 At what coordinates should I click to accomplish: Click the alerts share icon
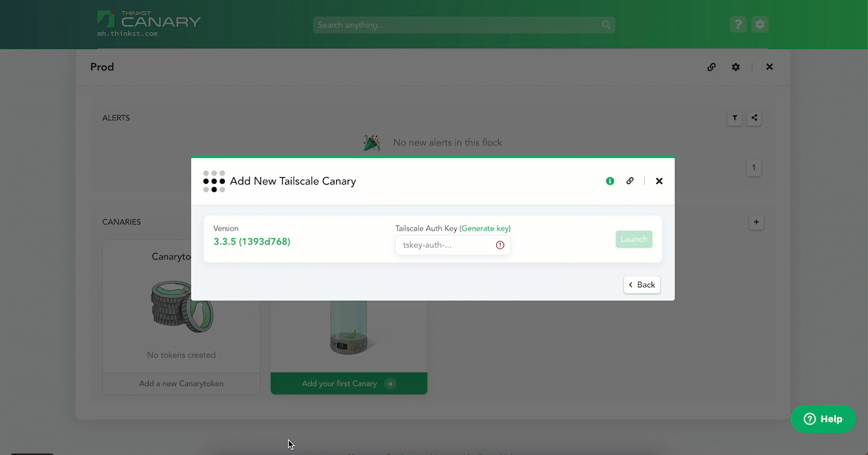(x=754, y=119)
